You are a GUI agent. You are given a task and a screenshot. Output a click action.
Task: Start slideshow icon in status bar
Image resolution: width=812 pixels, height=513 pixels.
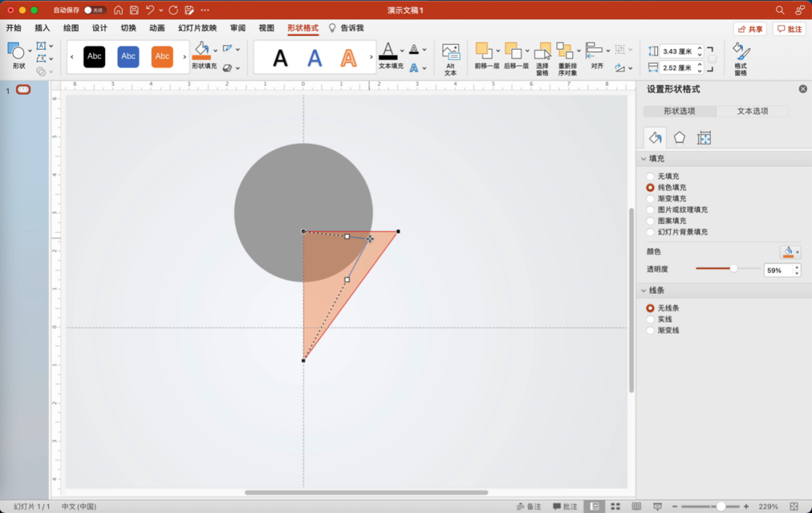tap(657, 506)
